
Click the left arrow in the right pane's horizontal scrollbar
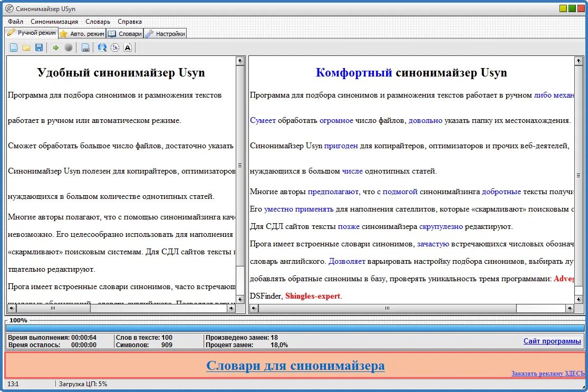(x=254, y=308)
